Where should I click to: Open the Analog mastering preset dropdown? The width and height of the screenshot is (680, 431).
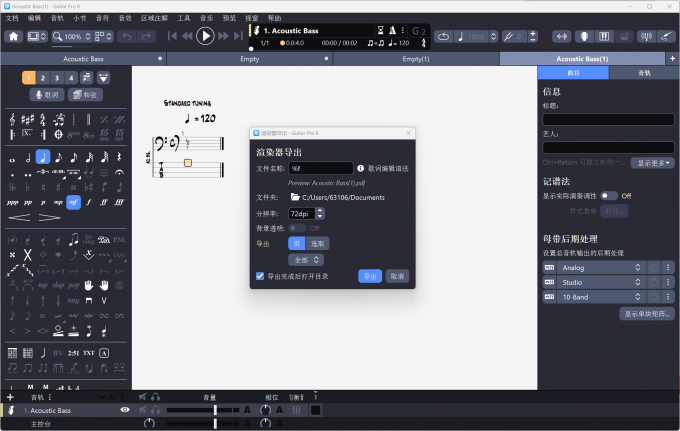click(x=591, y=268)
